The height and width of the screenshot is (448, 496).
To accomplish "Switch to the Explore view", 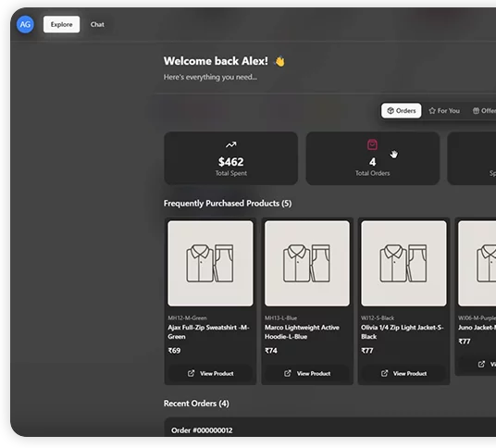I will pos(61,24).
